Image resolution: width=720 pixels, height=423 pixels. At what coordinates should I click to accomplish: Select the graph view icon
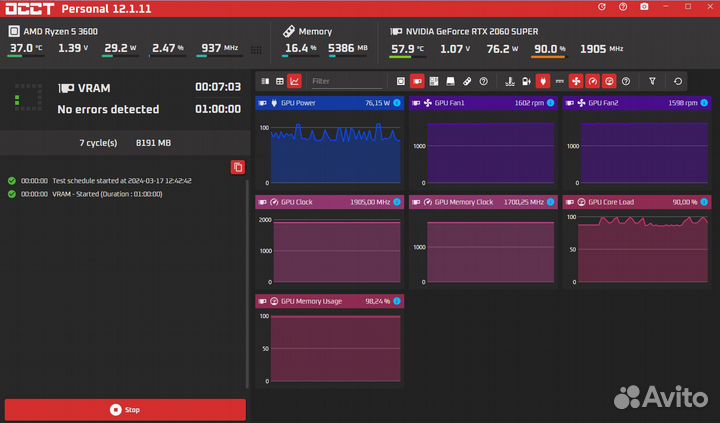click(294, 81)
